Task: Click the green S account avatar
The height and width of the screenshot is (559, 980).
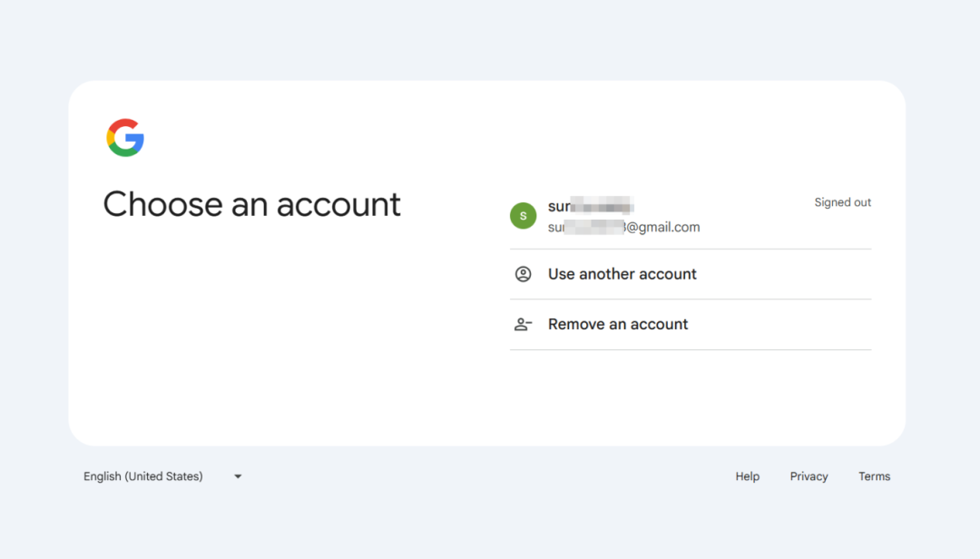Action: (523, 216)
